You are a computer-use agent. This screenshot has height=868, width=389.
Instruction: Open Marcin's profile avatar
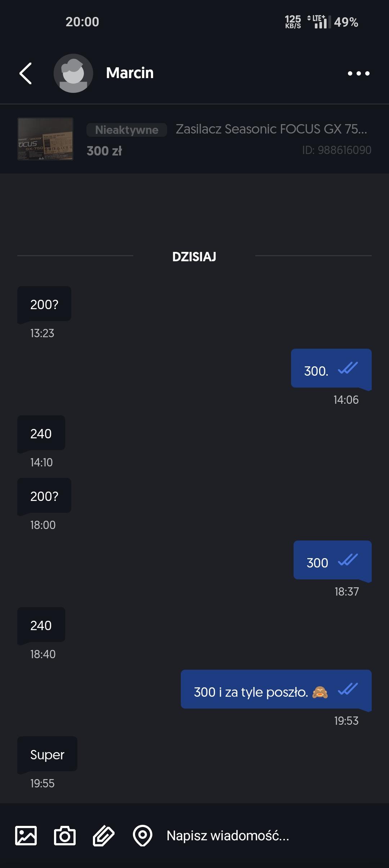(x=73, y=73)
